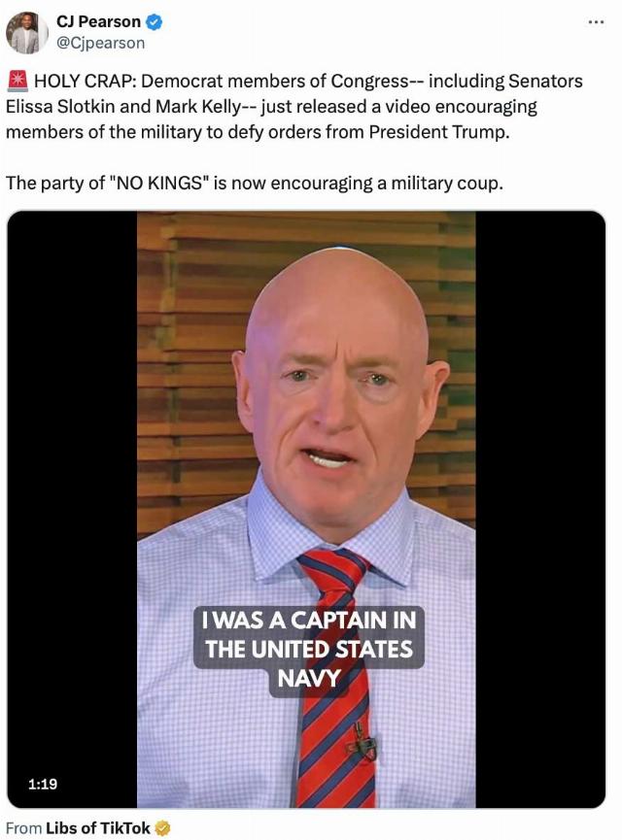This screenshot has width=622, height=840.
Task: Click the 'I WAS A CAPTAIN' video caption
Action: coord(309,650)
